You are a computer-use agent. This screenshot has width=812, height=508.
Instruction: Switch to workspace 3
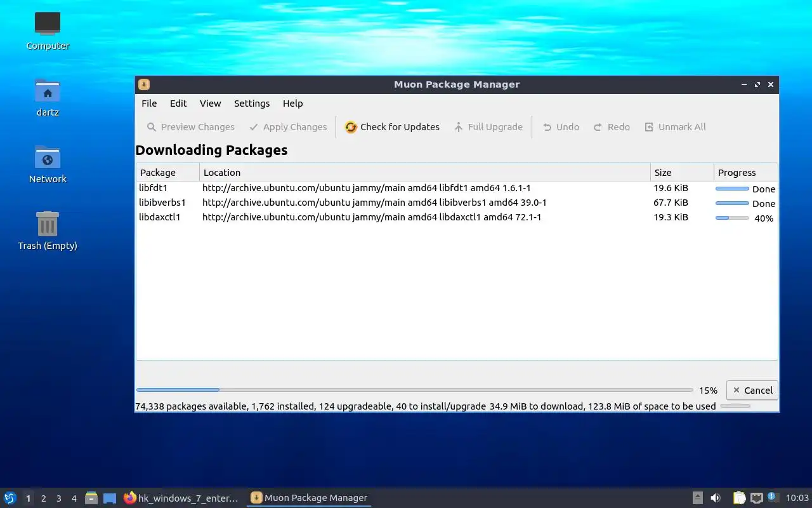click(58, 498)
